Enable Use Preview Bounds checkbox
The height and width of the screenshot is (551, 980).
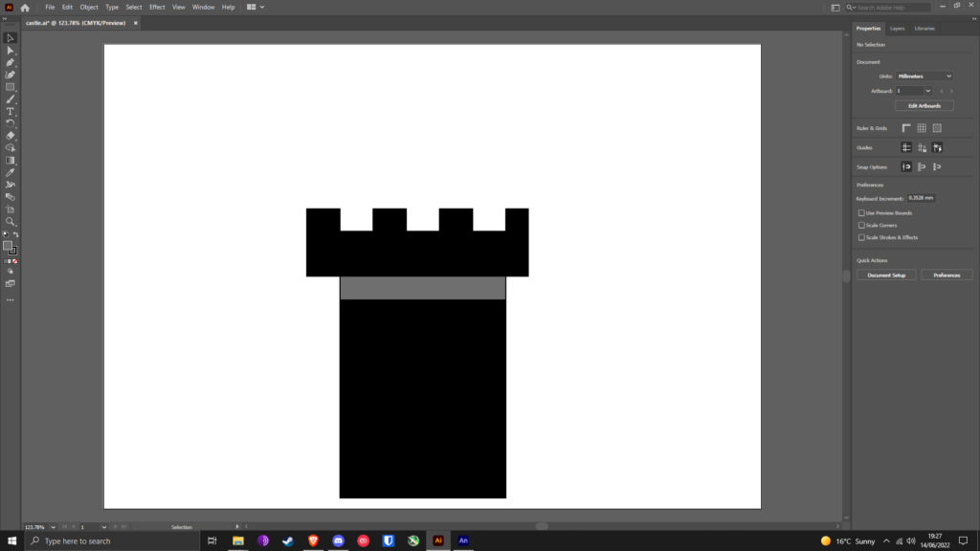861,213
